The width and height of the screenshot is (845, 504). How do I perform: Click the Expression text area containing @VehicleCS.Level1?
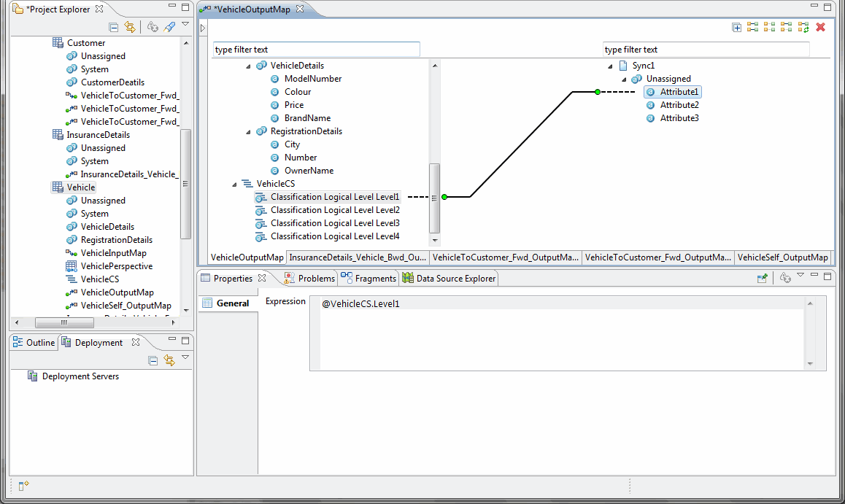point(562,333)
